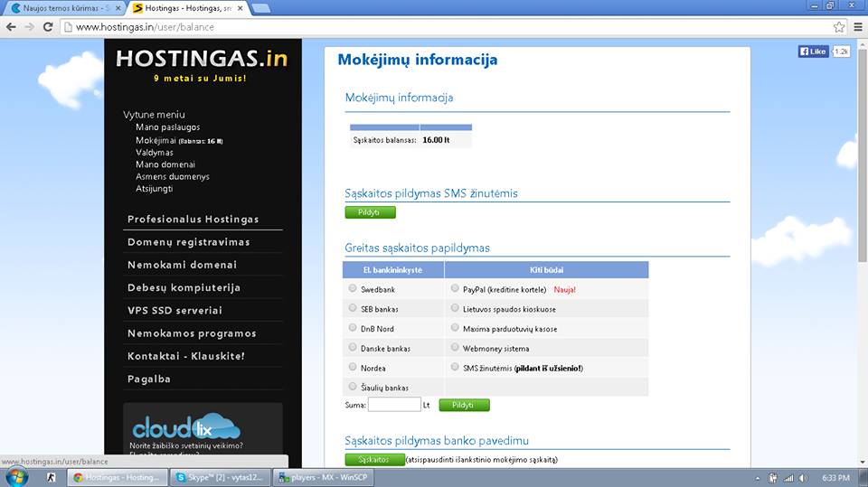Click the green Sąskaitos button

[374, 459]
